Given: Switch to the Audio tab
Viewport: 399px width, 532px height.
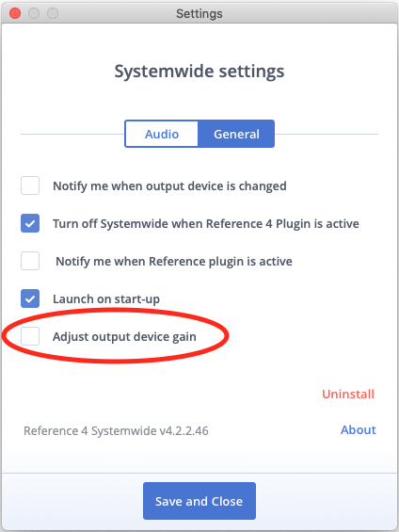Looking at the screenshot, I should pos(162,134).
